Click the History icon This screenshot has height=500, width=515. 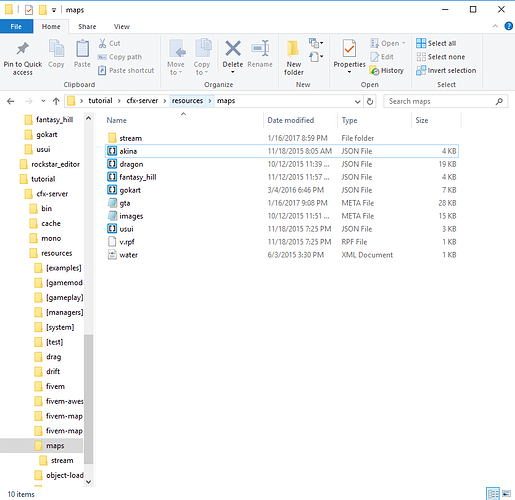374,71
